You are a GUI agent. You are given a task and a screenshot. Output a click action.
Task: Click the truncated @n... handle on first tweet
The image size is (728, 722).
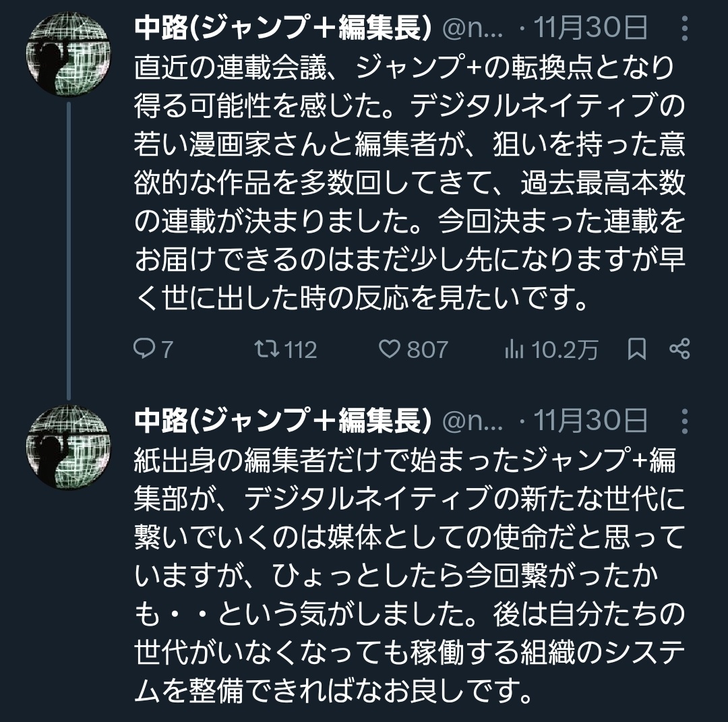pos(471,29)
